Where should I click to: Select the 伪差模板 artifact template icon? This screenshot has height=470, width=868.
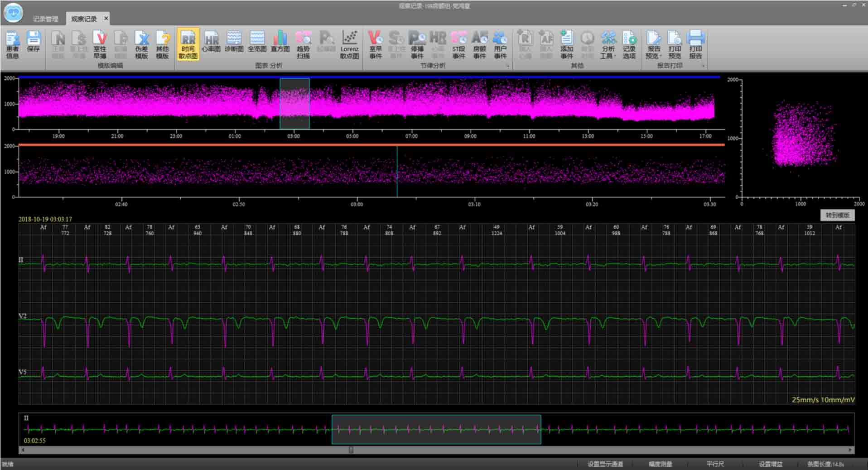tap(141, 44)
